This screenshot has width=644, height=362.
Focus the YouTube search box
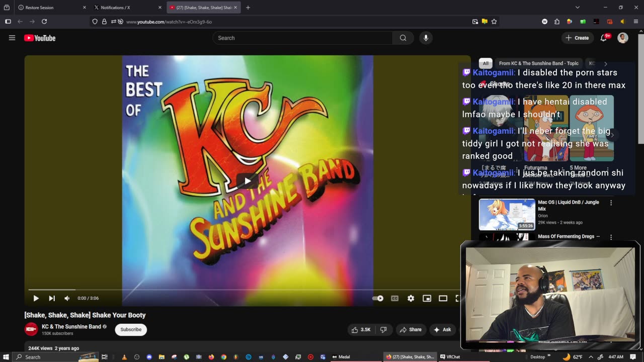pos(302,38)
